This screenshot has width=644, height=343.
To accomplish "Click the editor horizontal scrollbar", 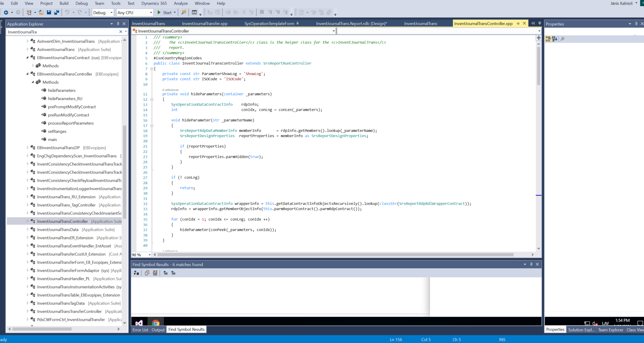I will [x=336, y=255].
